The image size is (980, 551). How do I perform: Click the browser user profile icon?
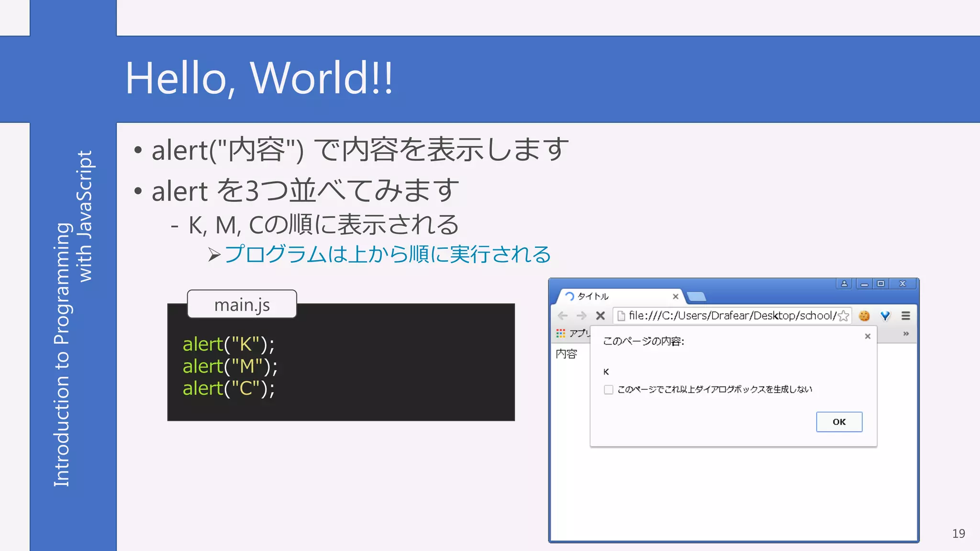844,284
